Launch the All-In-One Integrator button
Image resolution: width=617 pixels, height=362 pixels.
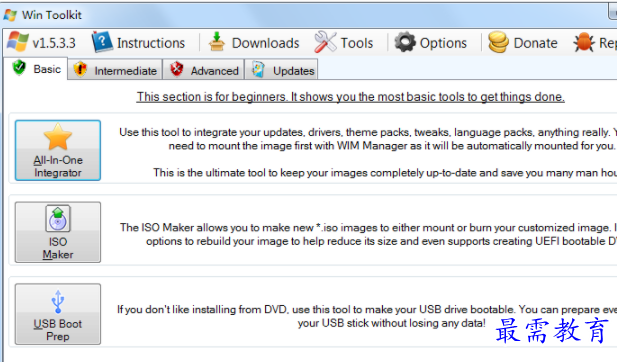[x=58, y=150]
